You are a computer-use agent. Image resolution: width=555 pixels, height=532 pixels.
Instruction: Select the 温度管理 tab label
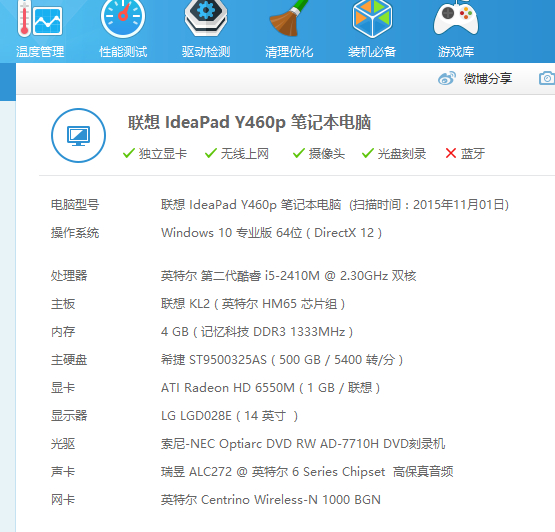[x=40, y=52]
